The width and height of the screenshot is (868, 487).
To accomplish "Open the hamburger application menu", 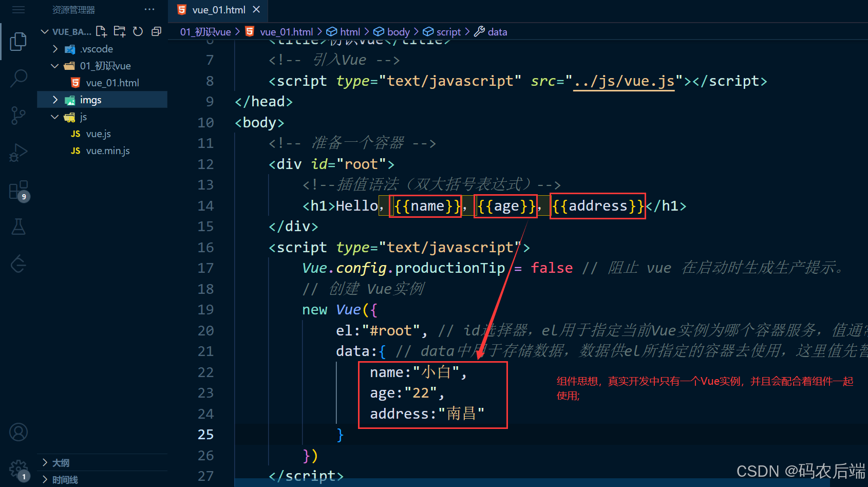I will [18, 10].
